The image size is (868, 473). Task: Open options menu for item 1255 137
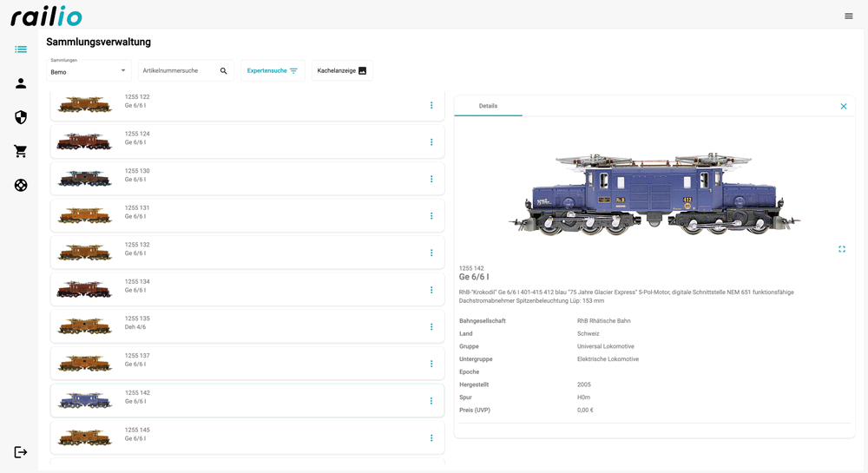(x=431, y=364)
